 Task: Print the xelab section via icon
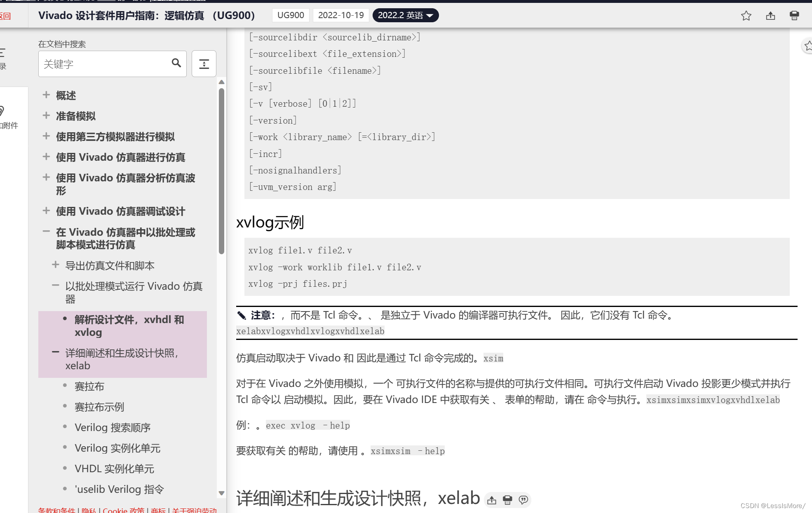pos(507,500)
